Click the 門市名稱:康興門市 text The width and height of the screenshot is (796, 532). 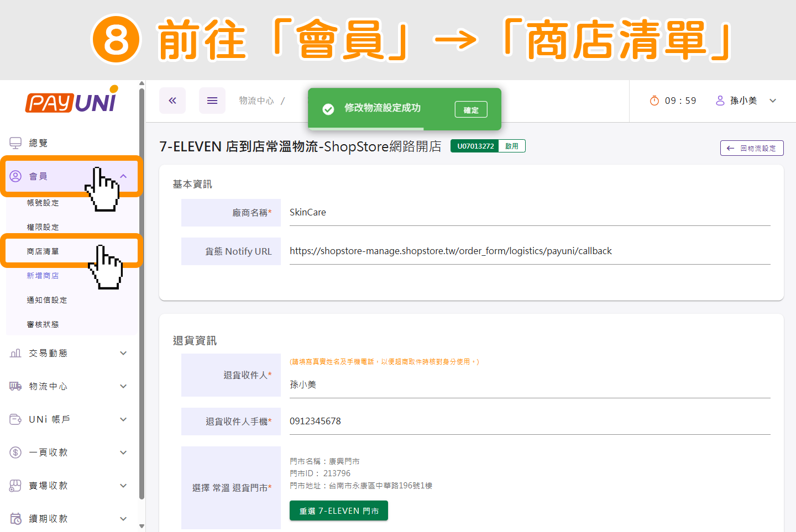(324, 461)
